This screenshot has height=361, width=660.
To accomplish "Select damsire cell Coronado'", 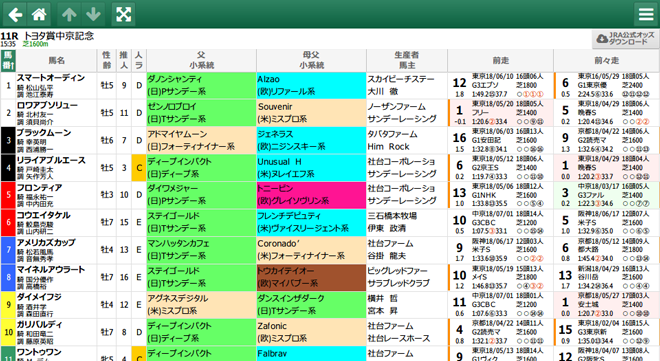I will [311, 250].
